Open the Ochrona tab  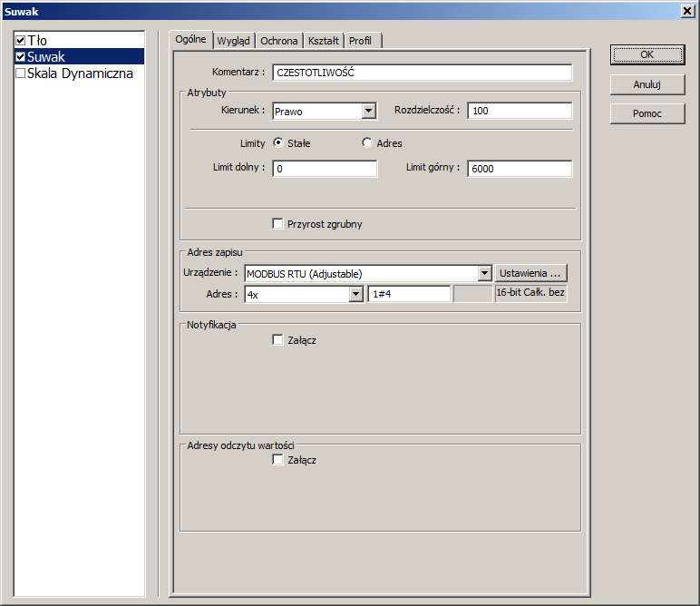[278, 41]
